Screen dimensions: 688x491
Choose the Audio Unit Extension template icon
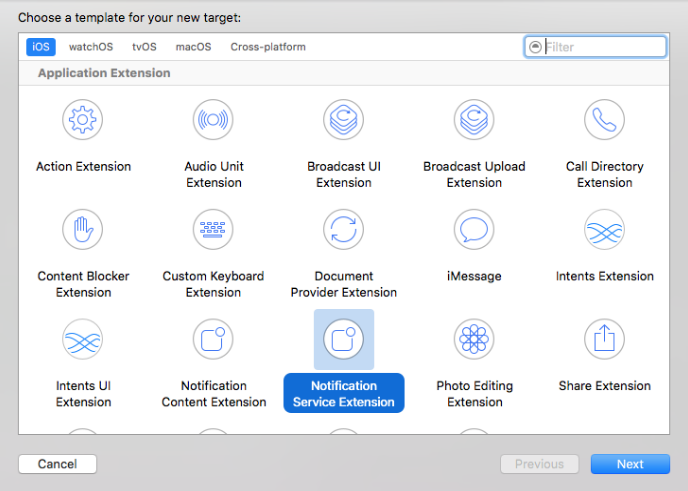click(213, 120)
